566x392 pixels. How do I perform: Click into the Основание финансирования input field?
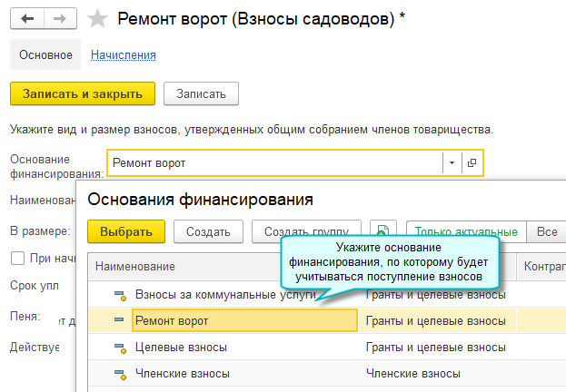pyautogui.click(x=273, y=163)
